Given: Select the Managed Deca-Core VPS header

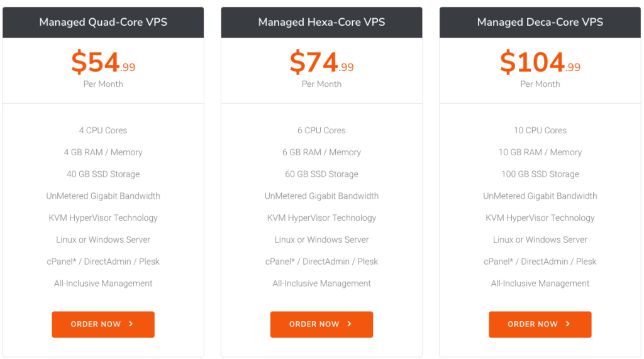Looking at the screenshot, I should (540, 22).
